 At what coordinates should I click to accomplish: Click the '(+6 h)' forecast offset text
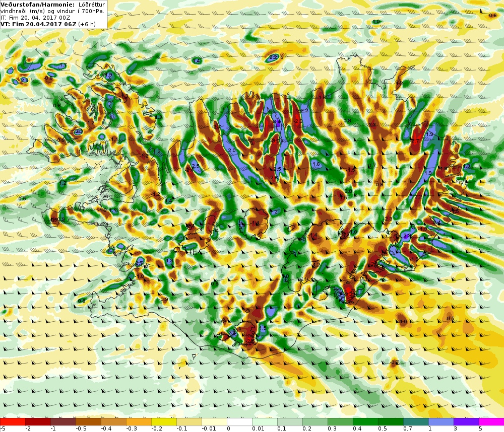[87, 24]
